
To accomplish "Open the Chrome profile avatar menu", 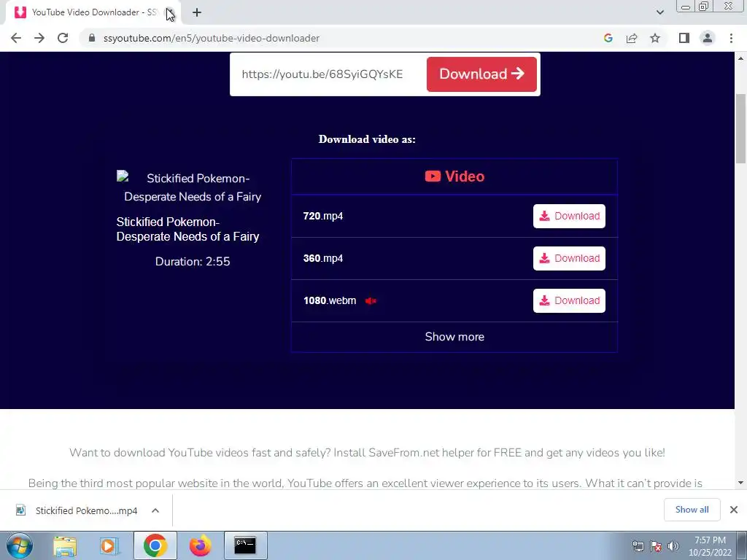I will tap(708, 38).
